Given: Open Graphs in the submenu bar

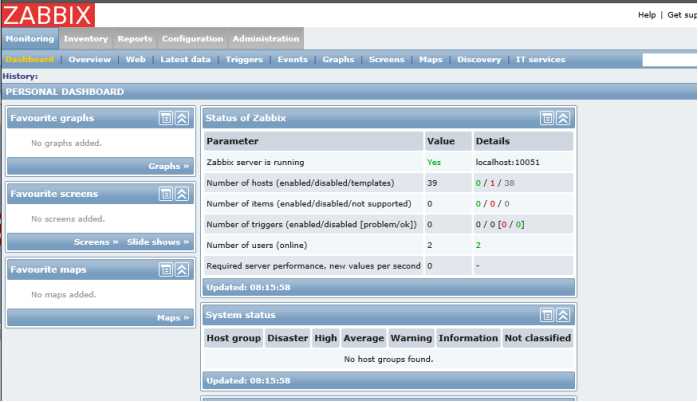Looking at the screenshot, I should (338, 60).
